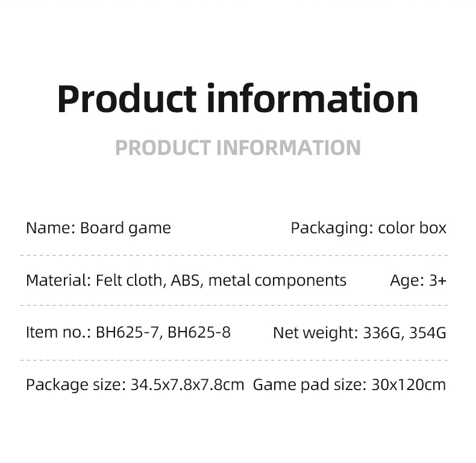This screenshot has height=463, width=476.
Task: Click the bold black "Product information" heading
Action: [237, 99]
